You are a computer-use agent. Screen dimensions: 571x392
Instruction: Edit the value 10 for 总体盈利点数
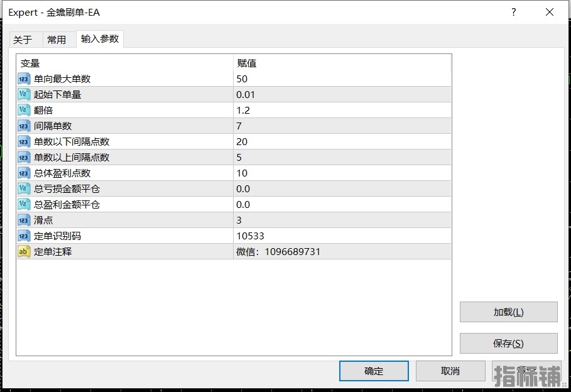click(342, 173)
